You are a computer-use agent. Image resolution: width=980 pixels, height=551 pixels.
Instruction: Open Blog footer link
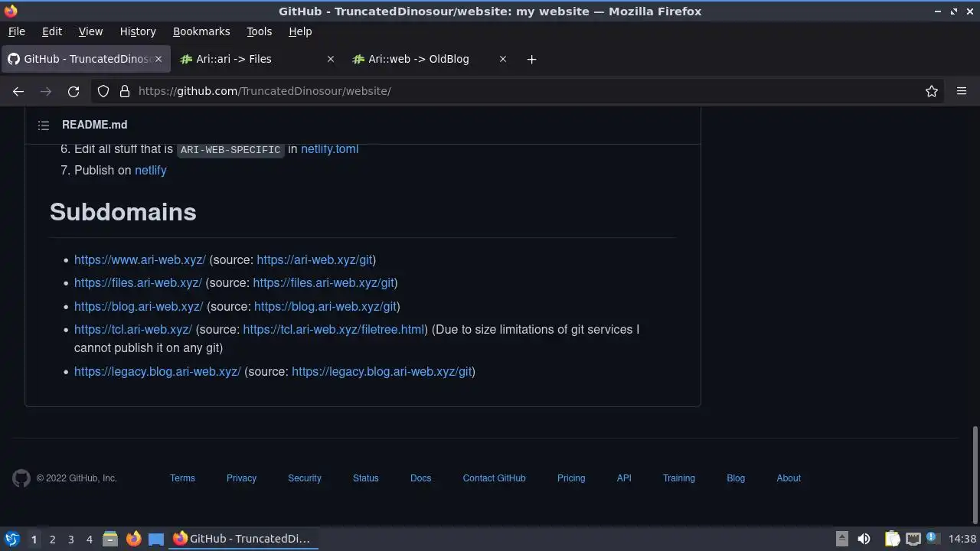736,478
